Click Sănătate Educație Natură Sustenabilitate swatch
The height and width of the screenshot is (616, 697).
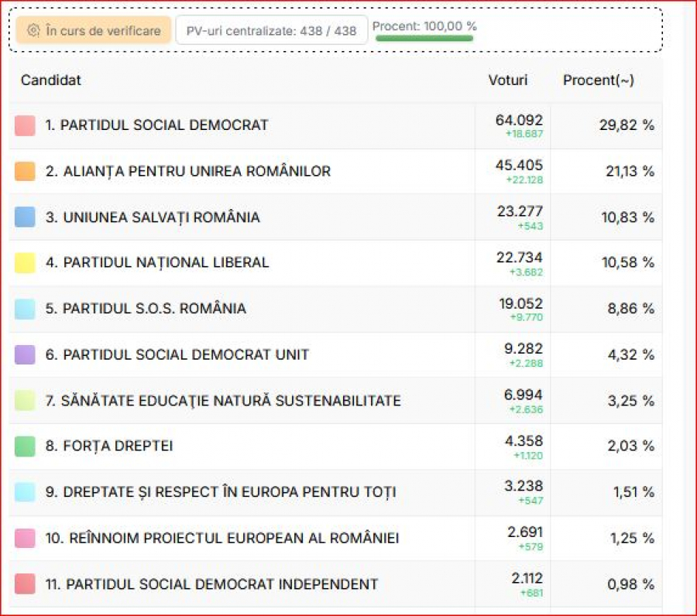[x=25, y=401]
